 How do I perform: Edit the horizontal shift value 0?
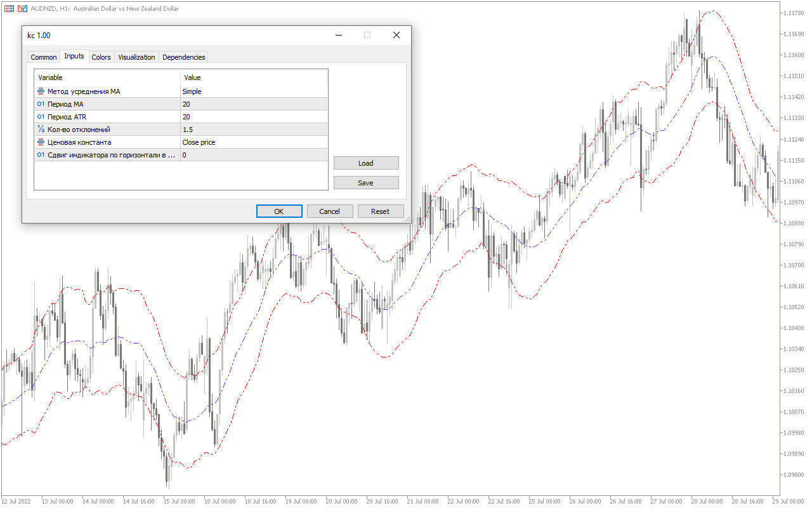tap(254, 155)
